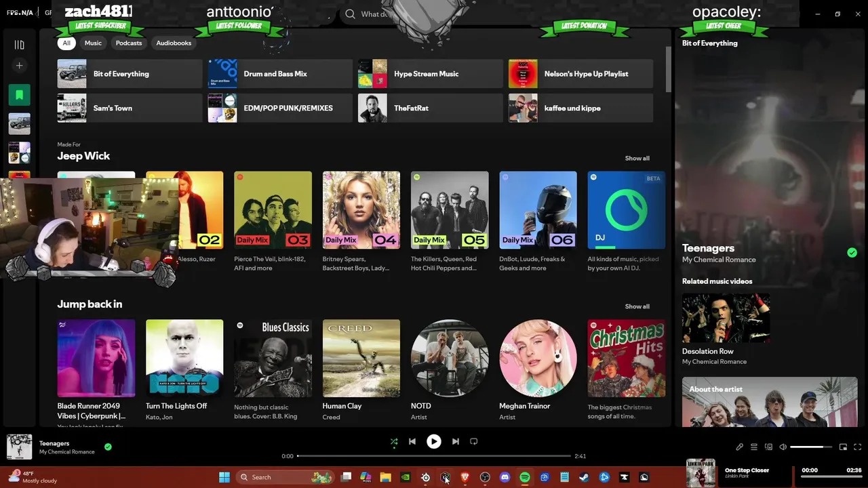Open the Sam's Town album tile

click(x=130, y=108)
